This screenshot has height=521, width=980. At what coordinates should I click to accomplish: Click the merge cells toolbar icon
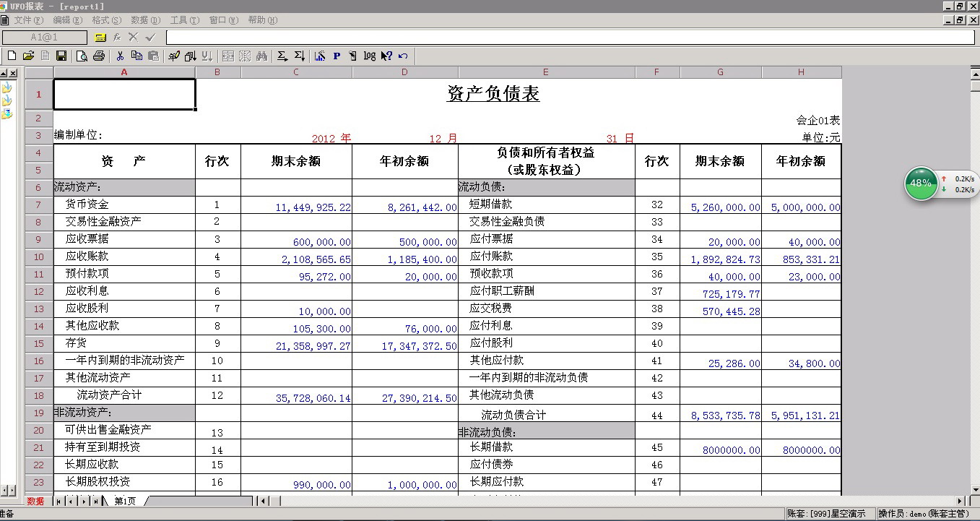point(228,56)
